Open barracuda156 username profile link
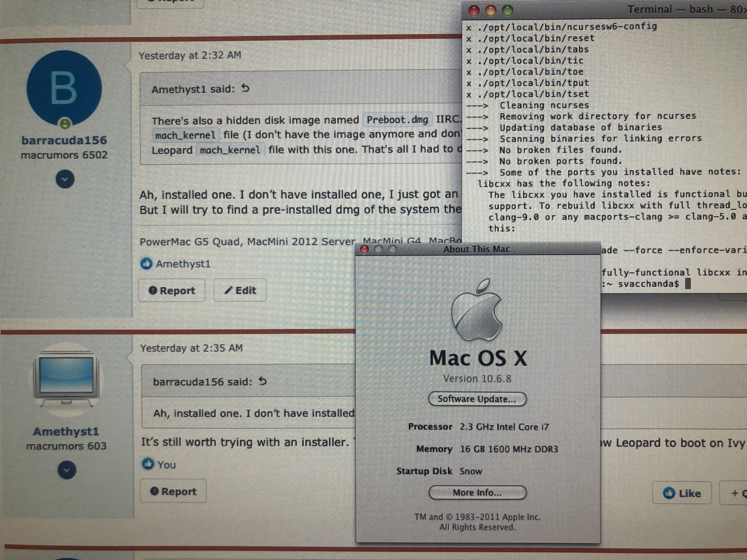 64,140
